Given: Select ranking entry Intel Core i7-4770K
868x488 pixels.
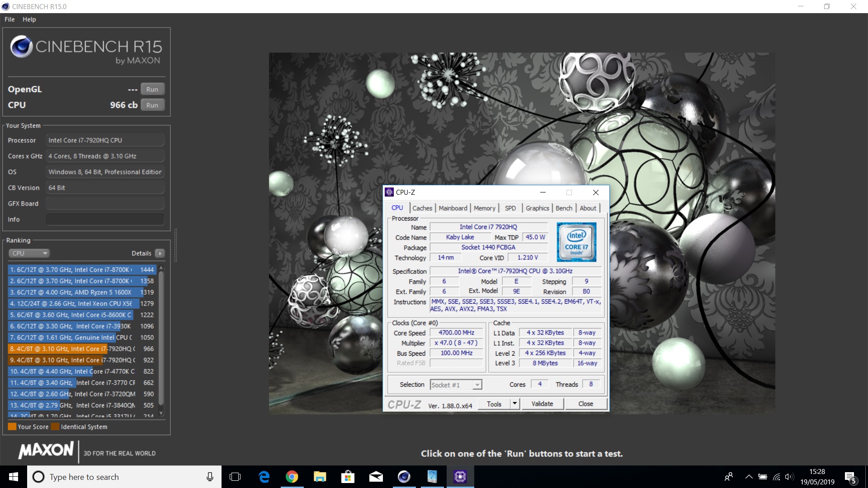Looking at the screenshot, I should (x=82, y=371).
